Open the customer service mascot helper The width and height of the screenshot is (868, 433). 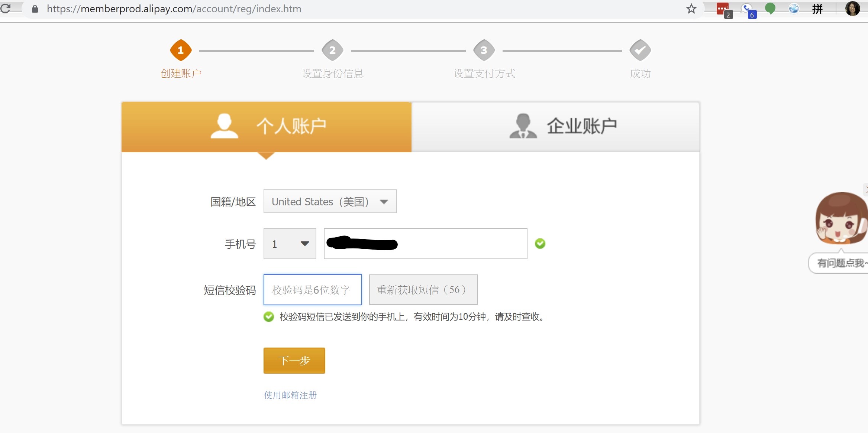tap(842, 218)
